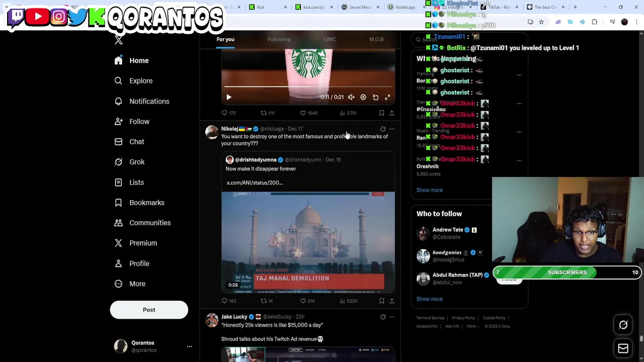
Task: Open Cookie Policy footer link
Action: coord(494,318)
